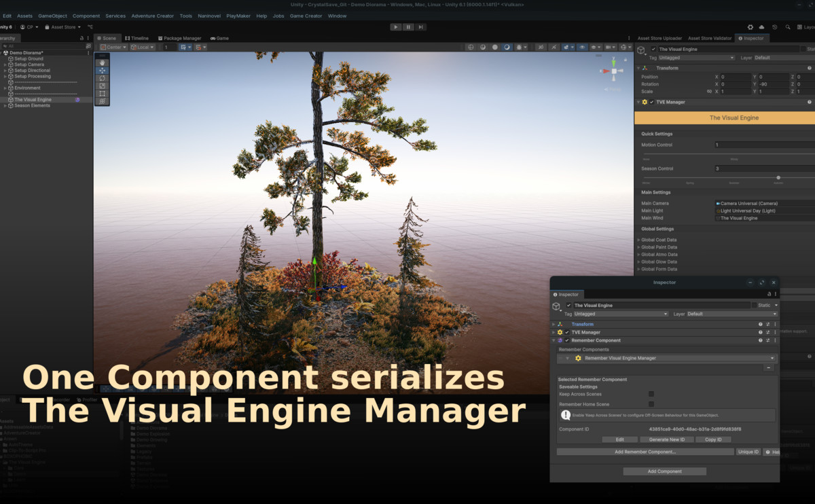Click help icon on TVE Manager in main Inspector
Viewport: 815px width, 504px height.
click(x=810, y=102)
